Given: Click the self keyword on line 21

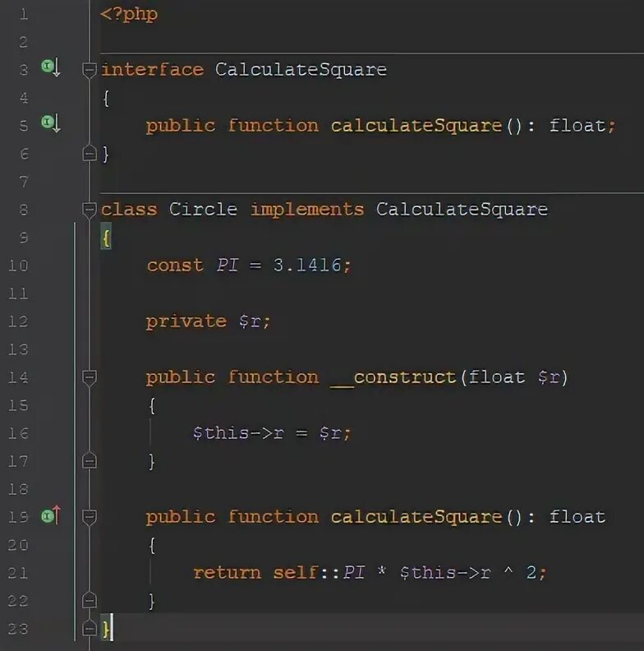Looking at the screenshot, I should tap(296, 573).
